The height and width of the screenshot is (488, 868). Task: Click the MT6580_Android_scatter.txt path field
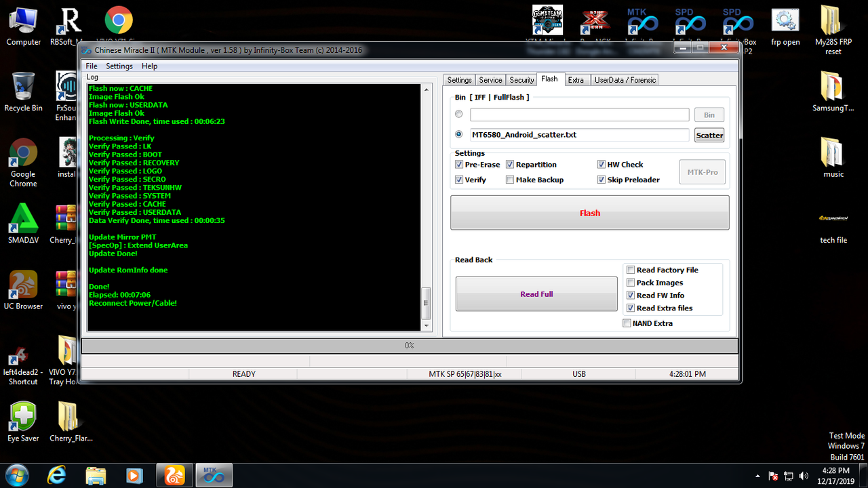580,135
